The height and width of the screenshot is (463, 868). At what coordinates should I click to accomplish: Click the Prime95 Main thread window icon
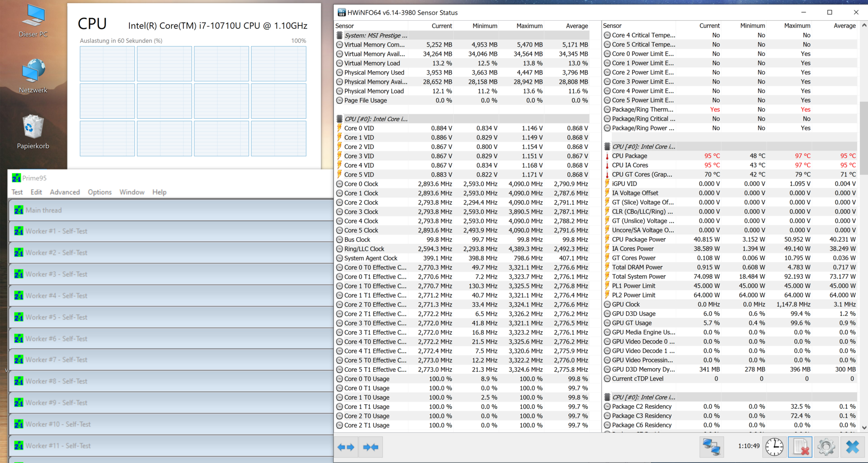(x=19, y=210)
